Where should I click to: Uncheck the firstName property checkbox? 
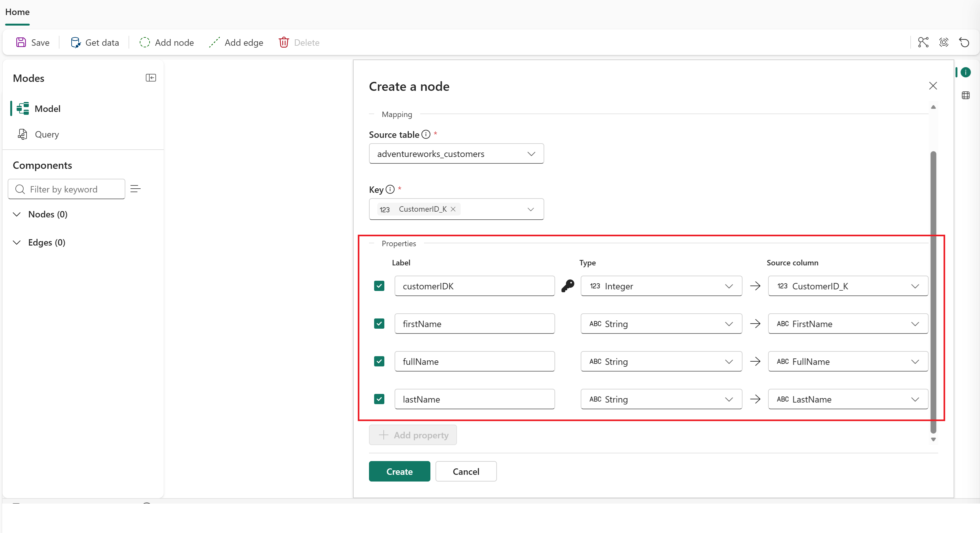[x=379, y=323]
